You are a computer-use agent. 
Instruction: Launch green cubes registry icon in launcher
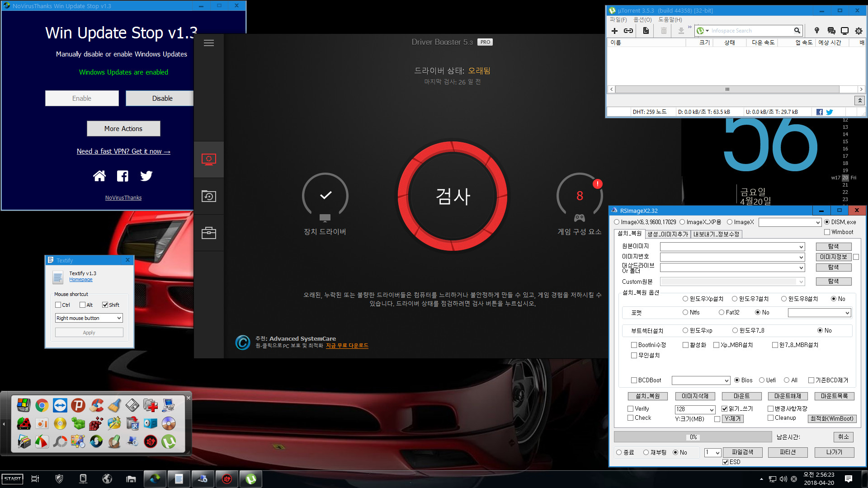coord(78,423)
